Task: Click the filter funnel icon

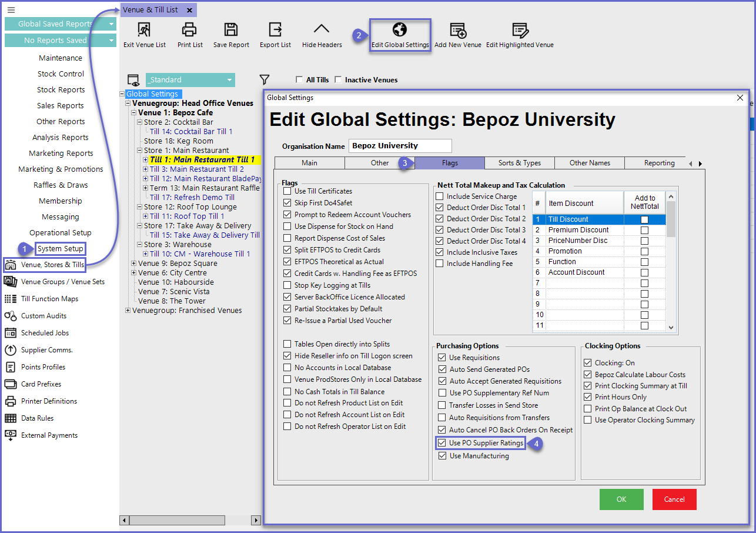Action: click(265, 79)
